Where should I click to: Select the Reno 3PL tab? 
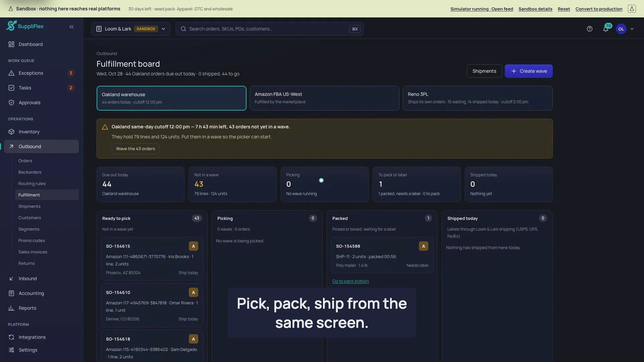478,98
